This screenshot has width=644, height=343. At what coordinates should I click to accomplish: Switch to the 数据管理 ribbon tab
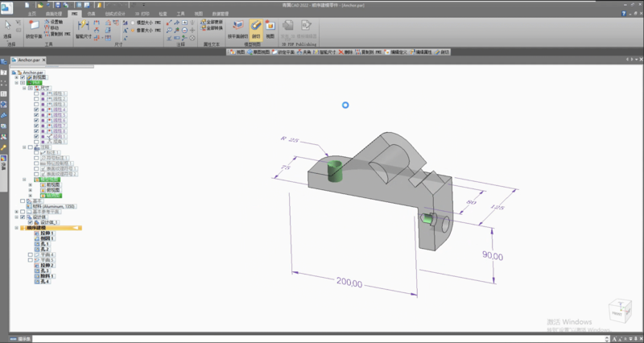pyautogui.click(x=221, y=14)
